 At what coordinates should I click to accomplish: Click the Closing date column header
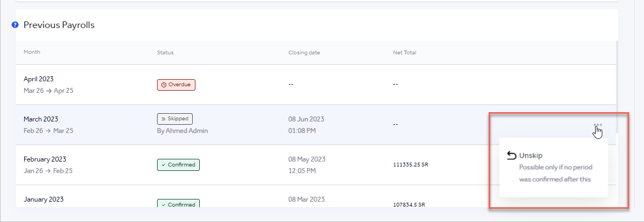coord(304,52)
